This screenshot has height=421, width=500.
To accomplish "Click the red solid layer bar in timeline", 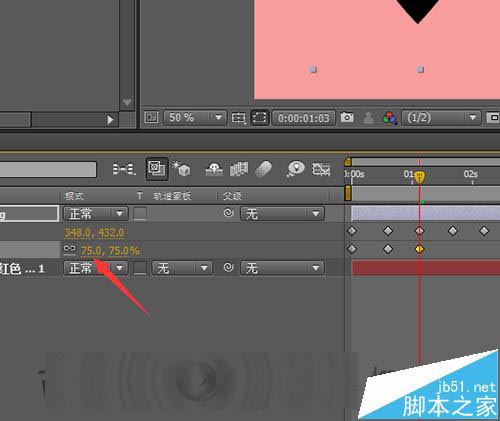I will (426, 268).
